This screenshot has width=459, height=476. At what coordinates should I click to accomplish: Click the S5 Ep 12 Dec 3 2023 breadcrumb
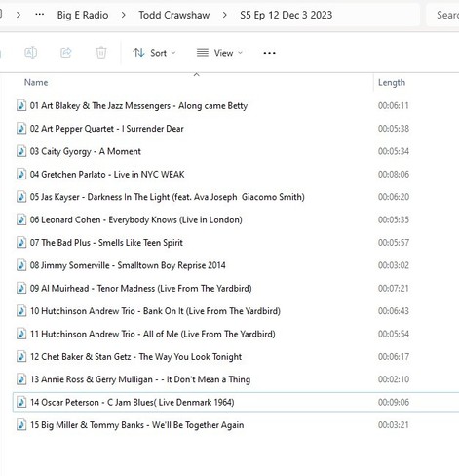[x=287, y=15]
